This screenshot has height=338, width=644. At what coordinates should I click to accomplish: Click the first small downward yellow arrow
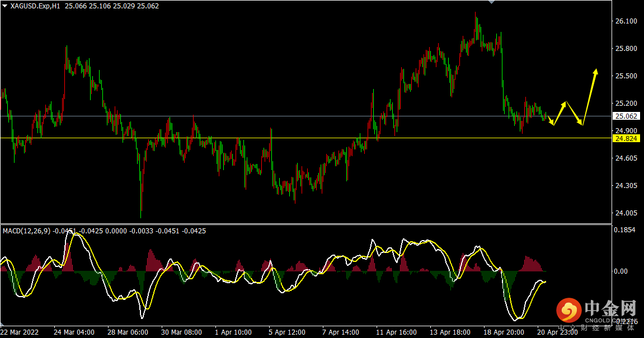pyautogui.click(x=552, y=122)
